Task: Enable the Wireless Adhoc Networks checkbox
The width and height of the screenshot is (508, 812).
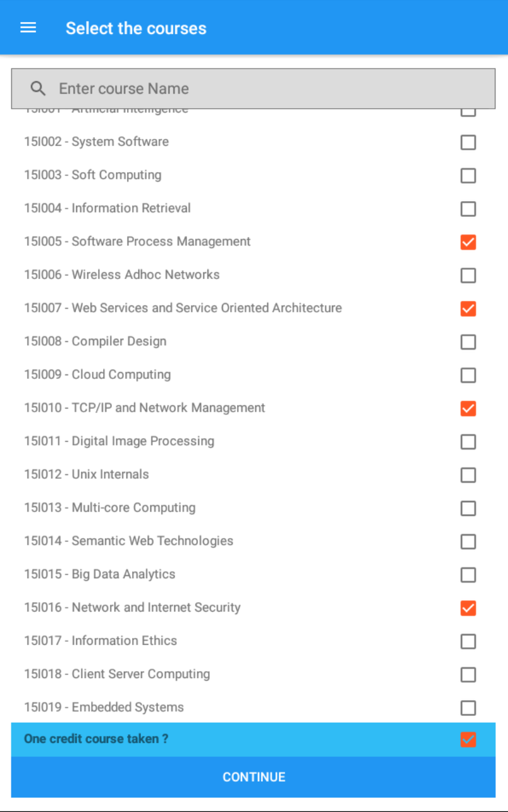Action: pos(468,275)
